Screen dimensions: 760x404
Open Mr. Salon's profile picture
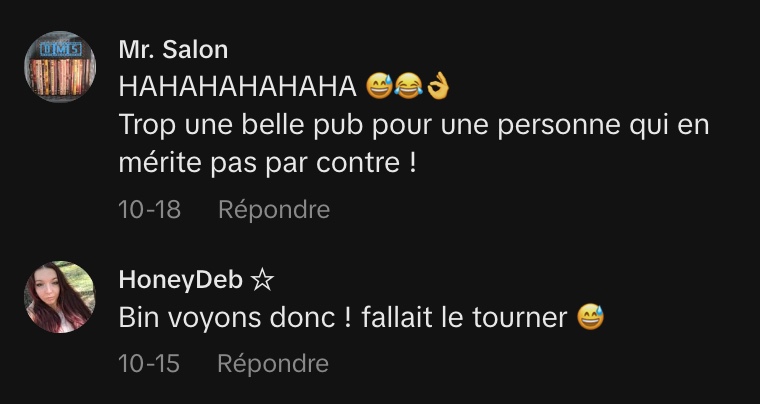click(x=60, y=67)
